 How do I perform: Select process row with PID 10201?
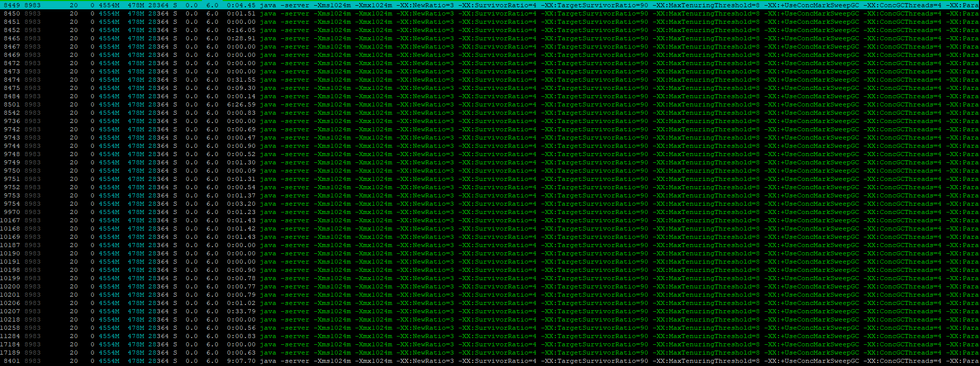click(x=490, y=295)
